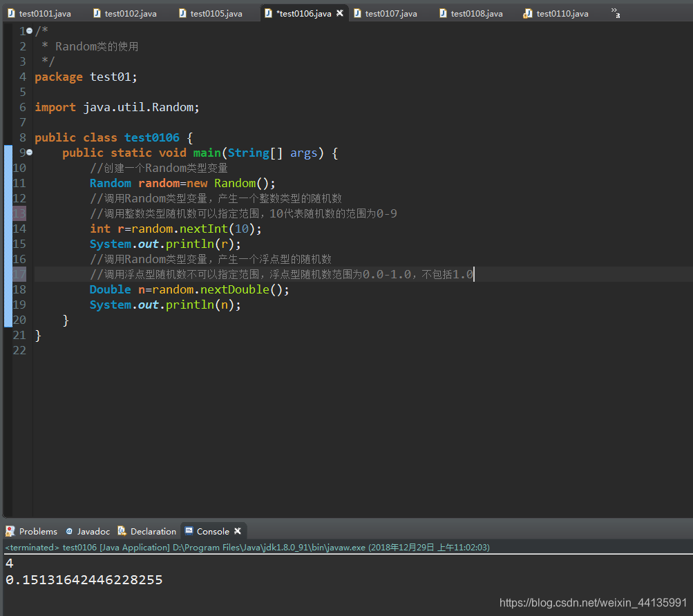Click the test0106.java file icon
The image size is (693, 616).
pyautogui.click(x=268, y=13)
